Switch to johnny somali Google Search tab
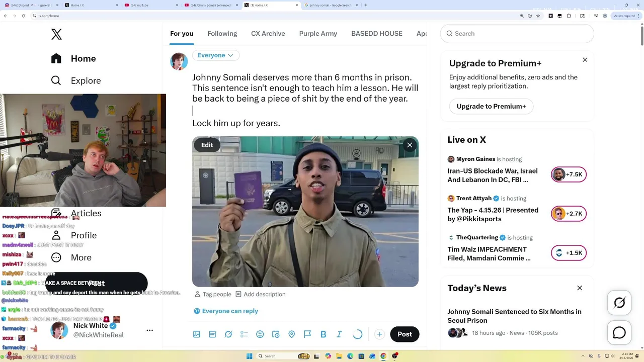 pyautogui.click(x=331, y=5)
